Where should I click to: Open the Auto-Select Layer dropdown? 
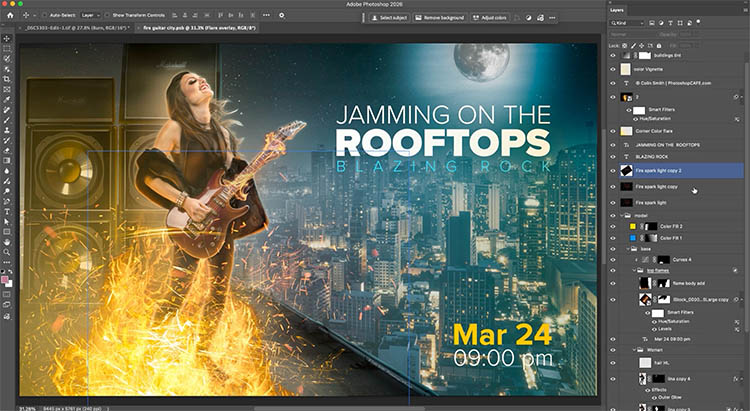point(90,15)
